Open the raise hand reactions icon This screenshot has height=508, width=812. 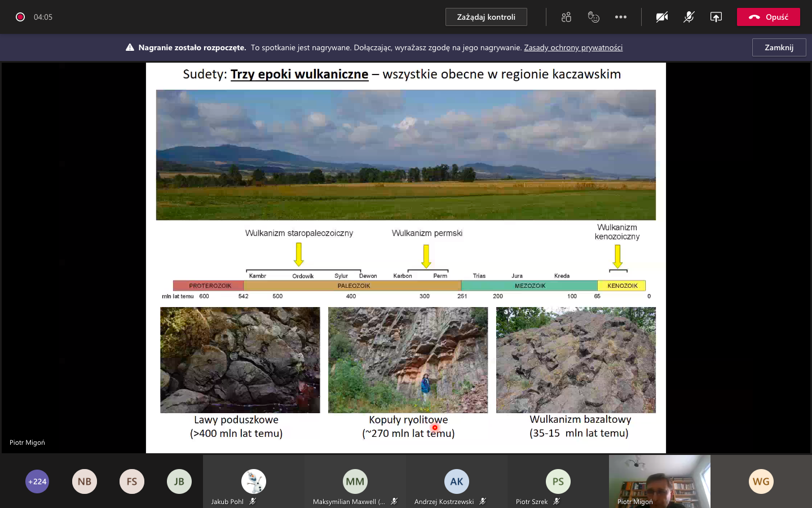coord(593,17)
